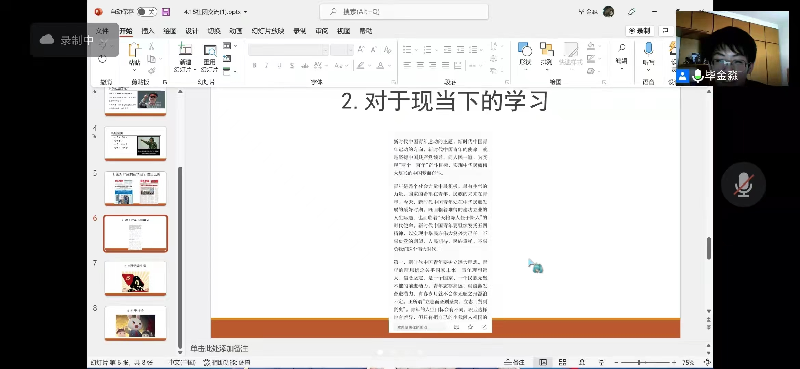Click the Shapes gallery icon

[524, 50]
